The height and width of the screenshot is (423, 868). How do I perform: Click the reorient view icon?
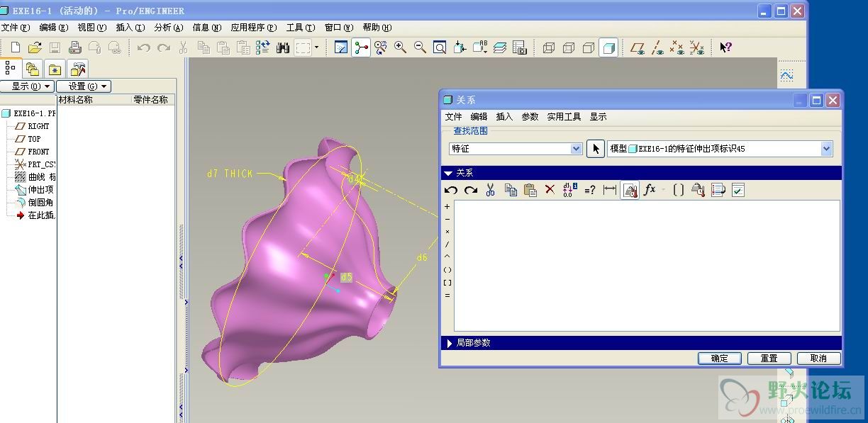pos(460,47)
